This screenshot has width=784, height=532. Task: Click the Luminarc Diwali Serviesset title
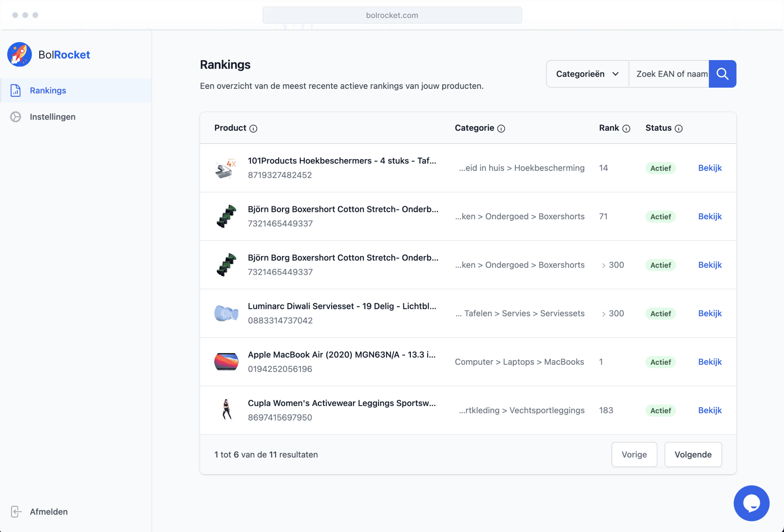point(342,306)
